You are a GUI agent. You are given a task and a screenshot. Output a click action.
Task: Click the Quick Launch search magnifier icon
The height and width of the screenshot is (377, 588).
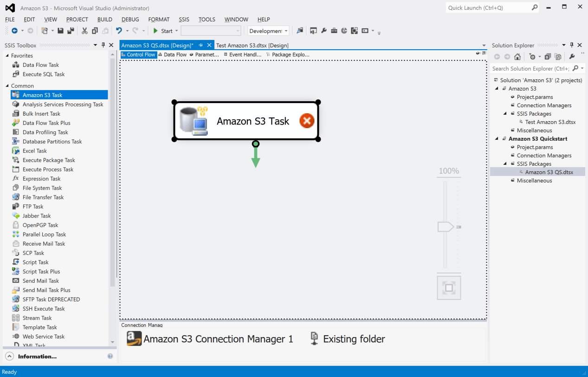coord(535,7)
